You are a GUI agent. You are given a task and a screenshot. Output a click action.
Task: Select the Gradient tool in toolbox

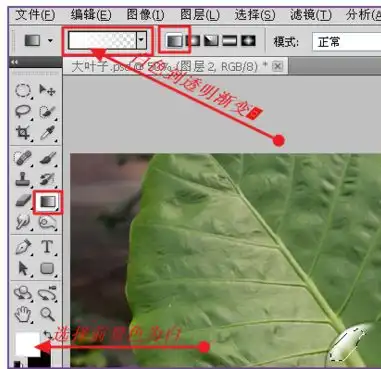pos(48,201)
